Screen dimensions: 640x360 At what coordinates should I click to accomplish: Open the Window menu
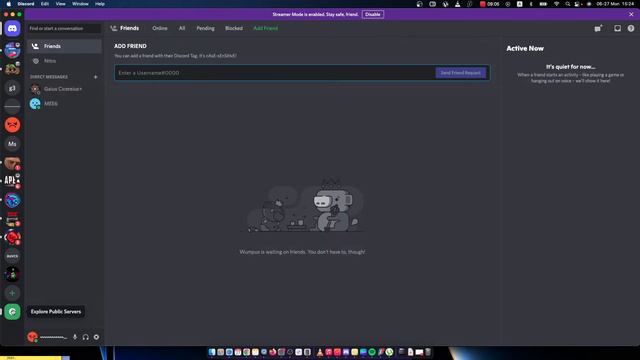(x=80, y=4)
